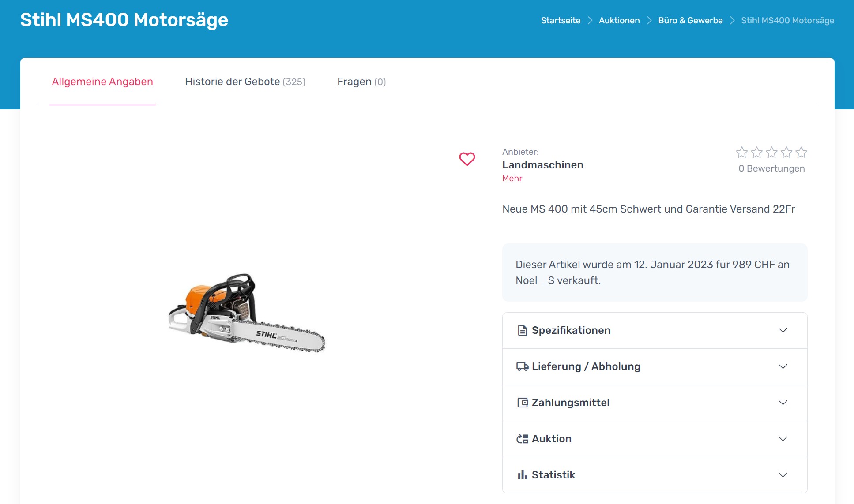Click the third rating star

click(x=771, y=153)
